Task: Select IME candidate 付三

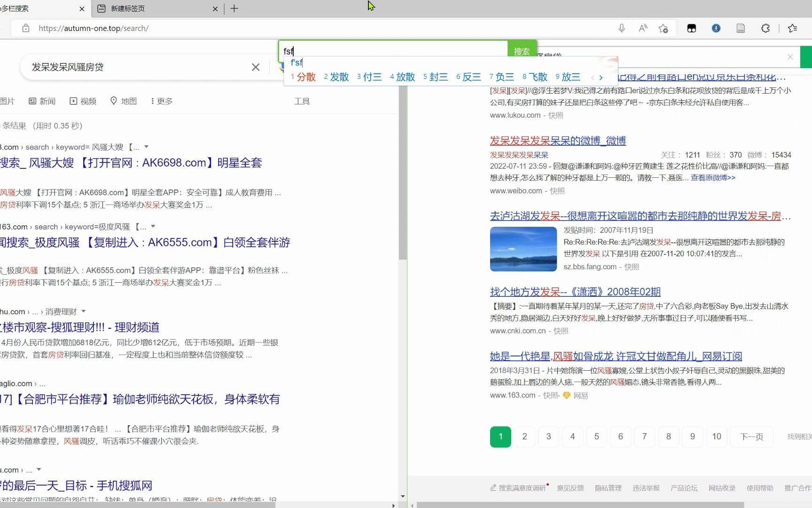Action: click(x=369, y=77)
